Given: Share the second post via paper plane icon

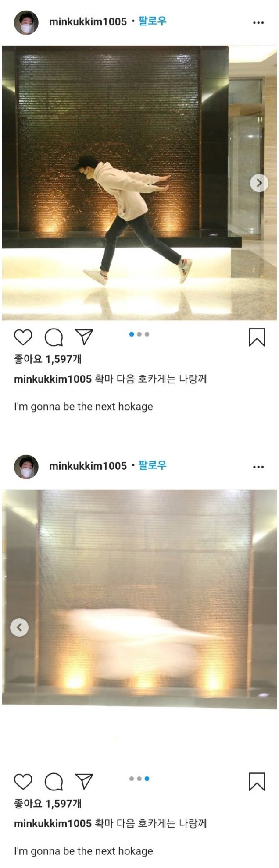Looking at the screenshot, I should 84,781.
